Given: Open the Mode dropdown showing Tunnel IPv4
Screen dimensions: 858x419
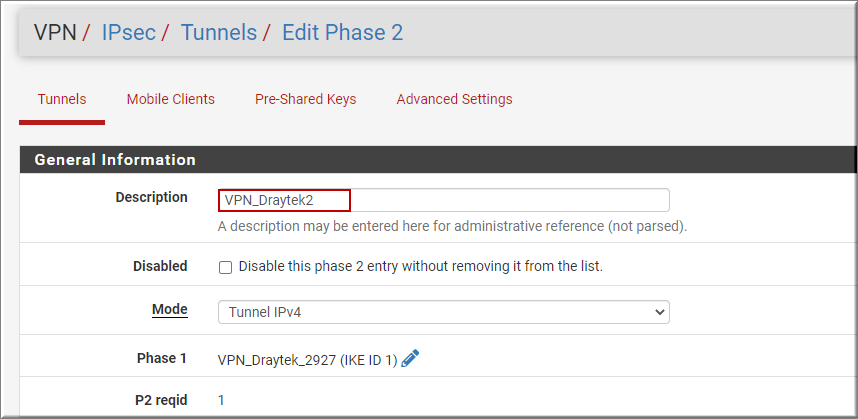Looking at the screenshot, I should [x=444, y=312].
